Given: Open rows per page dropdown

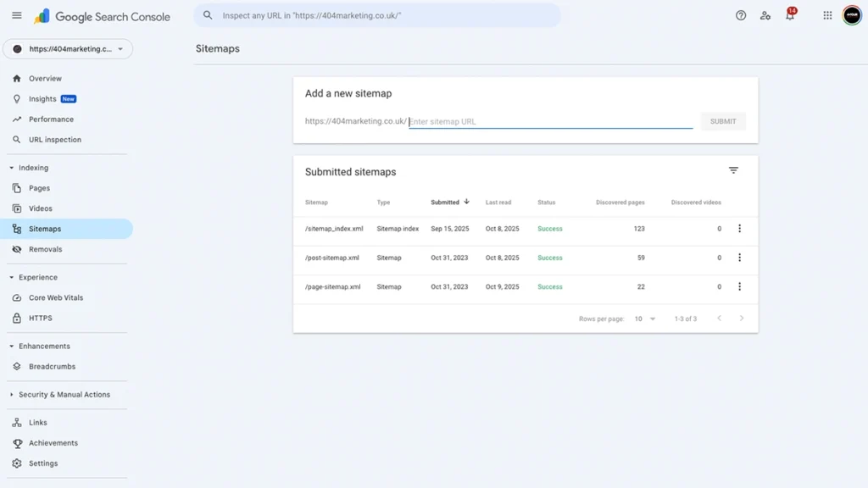Looking at the screenshot, I should [x=645, y=319].
